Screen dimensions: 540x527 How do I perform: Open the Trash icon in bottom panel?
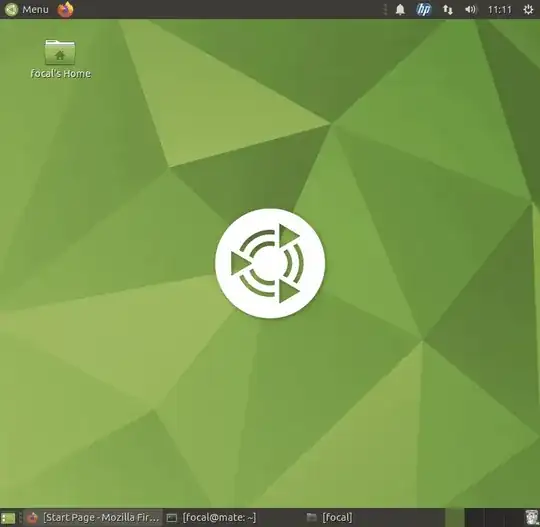coord(532,517)
